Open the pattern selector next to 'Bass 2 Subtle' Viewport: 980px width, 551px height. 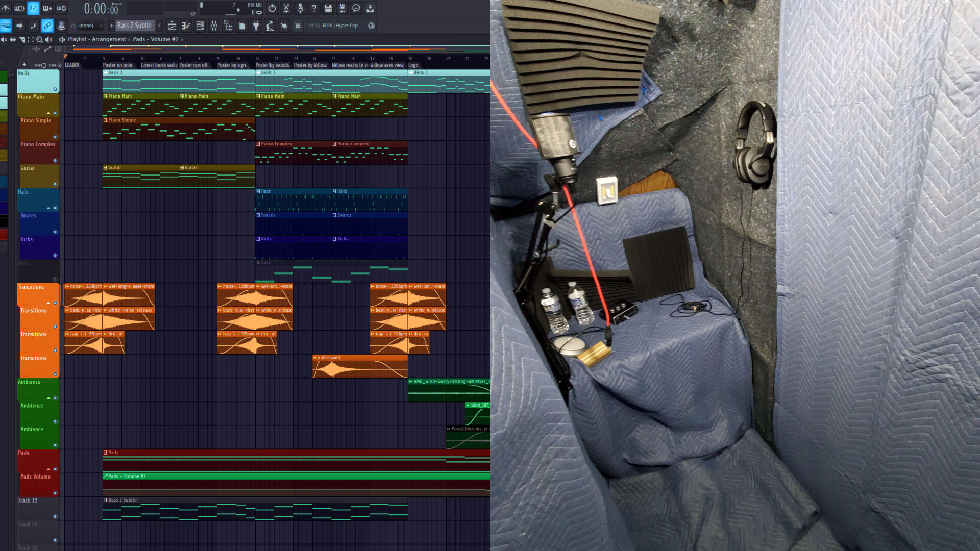coord(112,26)
